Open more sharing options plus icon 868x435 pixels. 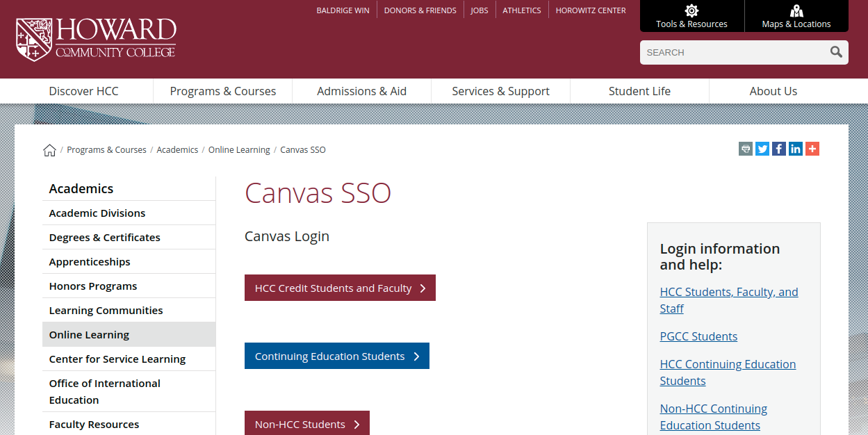[812, 149]
